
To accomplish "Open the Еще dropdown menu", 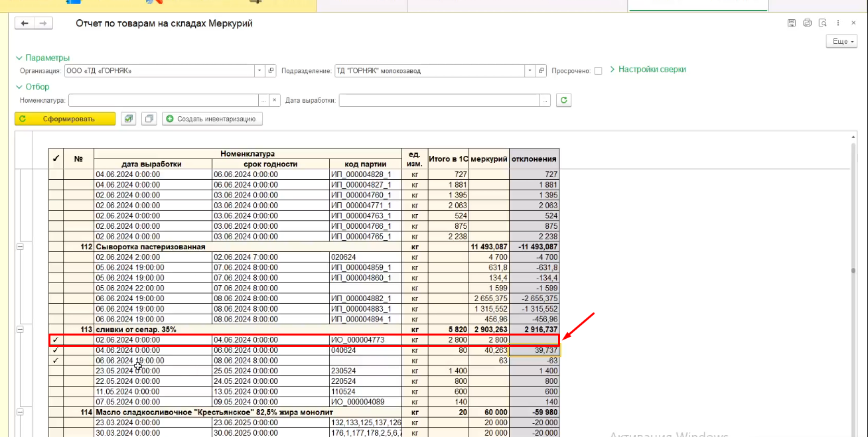I will pyautogui.click(x=840, y=41).
